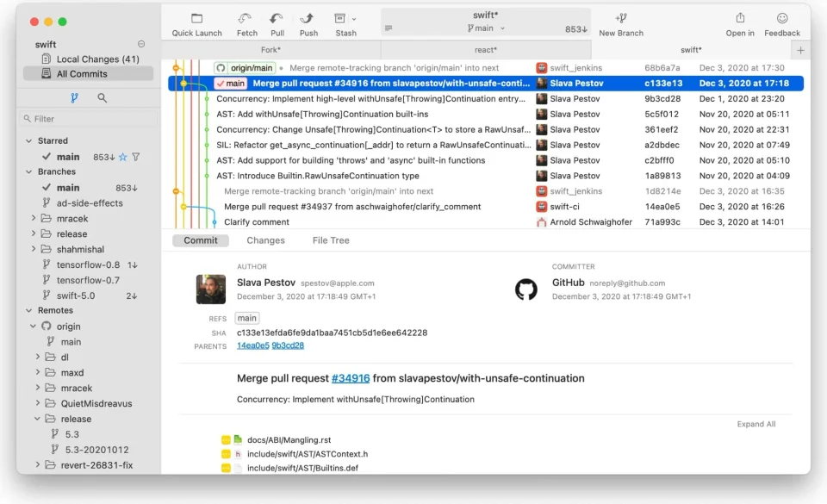Click the collapse icon beside swift title
The image size is (827, 504).
click(141, 44)
